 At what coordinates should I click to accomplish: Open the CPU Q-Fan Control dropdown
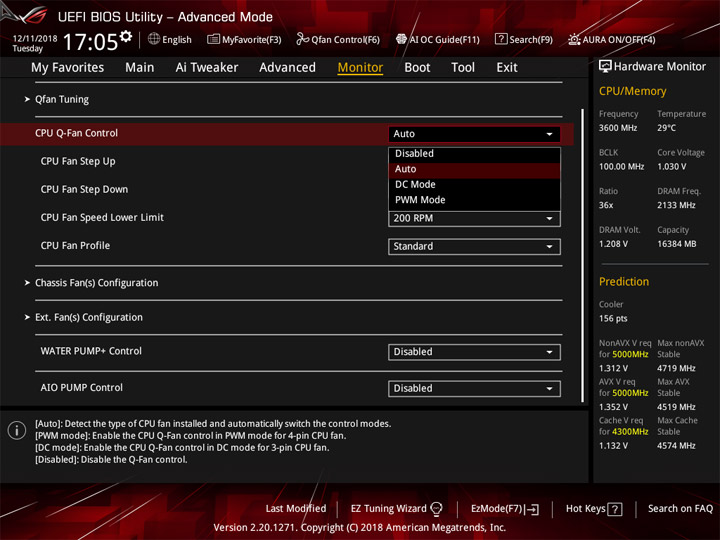tap(474, 134)
